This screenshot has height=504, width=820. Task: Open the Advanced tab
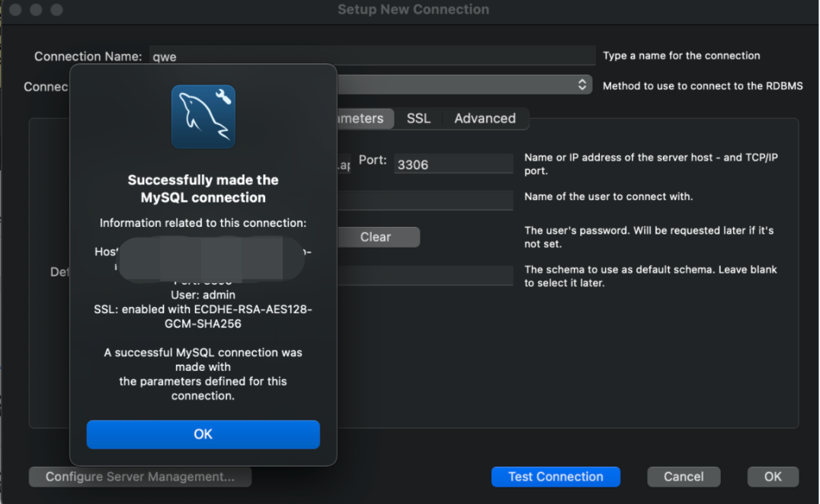click(485, 119)
